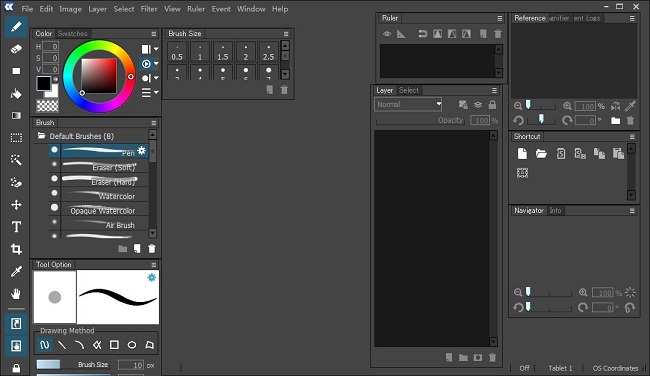This screenshot has height=376, width=650.
Task: Click the black foreground color swatch
Action: [44, 83]
